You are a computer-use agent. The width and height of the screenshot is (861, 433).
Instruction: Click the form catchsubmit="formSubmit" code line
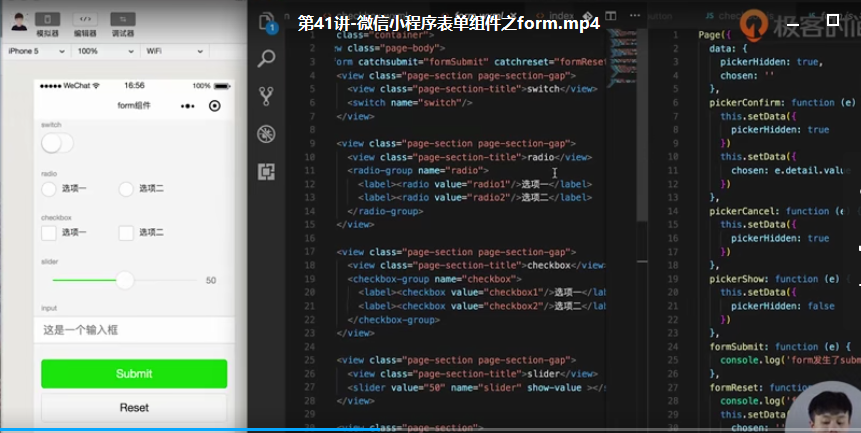[x=470, y=62]
